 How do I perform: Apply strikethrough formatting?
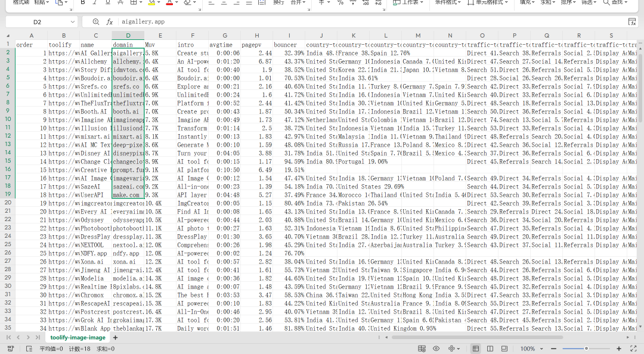coord(120,2)
